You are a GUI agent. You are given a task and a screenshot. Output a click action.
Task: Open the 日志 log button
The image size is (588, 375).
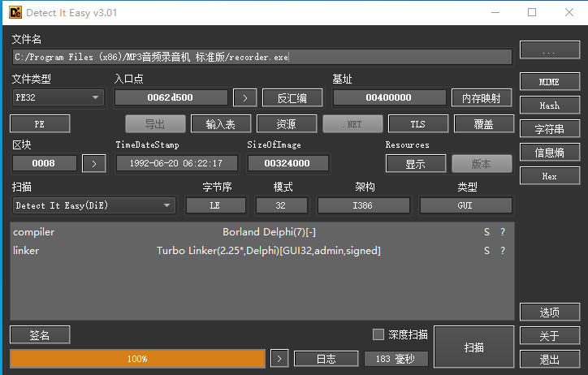[x=326, y=359]
